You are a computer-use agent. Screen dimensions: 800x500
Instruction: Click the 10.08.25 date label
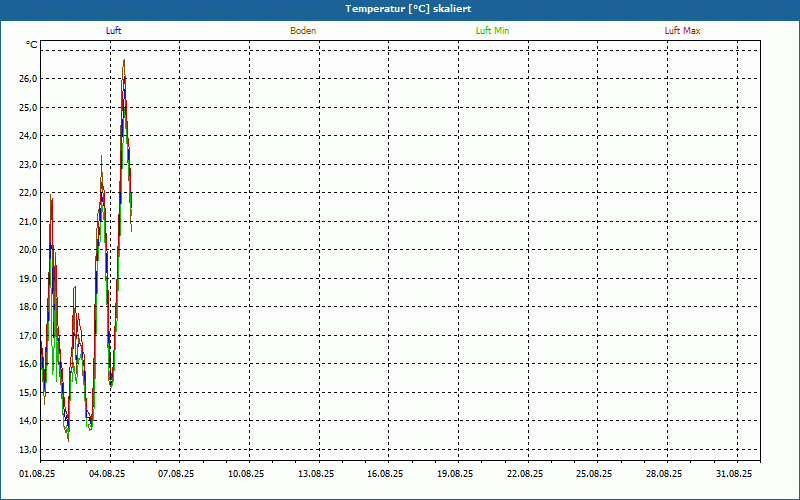pos(246,474)
